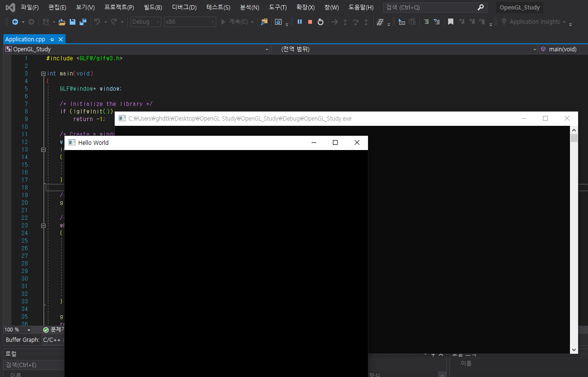The image size is (588, 377).
Task: Click the Step Out icon
Action: [x=366, y=22]
